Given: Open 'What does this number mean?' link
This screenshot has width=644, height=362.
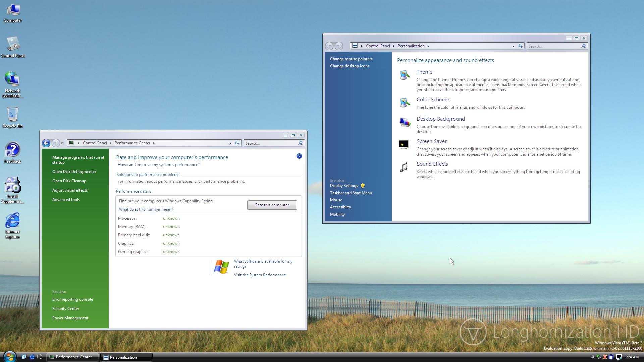Looking at the screenshot, I should [x=146, y=209].
